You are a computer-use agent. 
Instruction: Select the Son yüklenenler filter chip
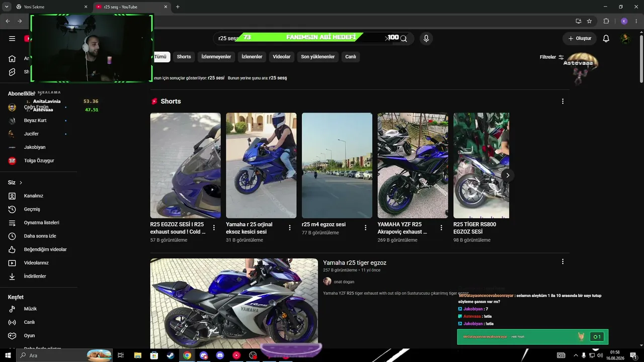[318, 57]
